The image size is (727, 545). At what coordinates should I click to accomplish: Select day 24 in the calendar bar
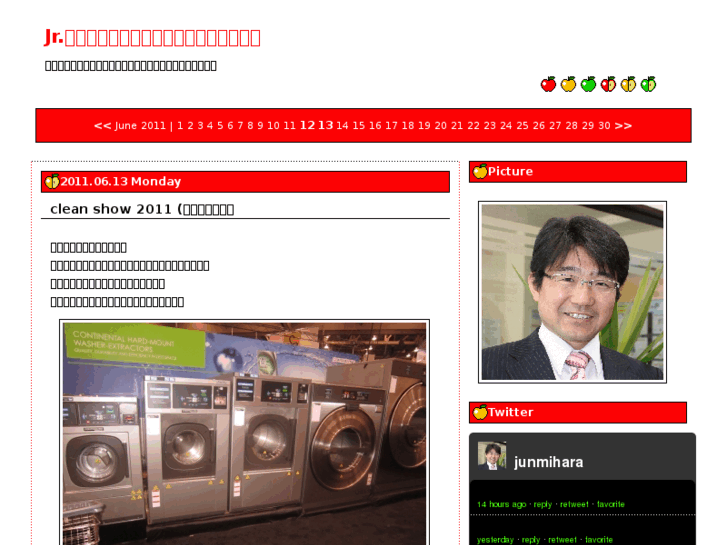506,126
